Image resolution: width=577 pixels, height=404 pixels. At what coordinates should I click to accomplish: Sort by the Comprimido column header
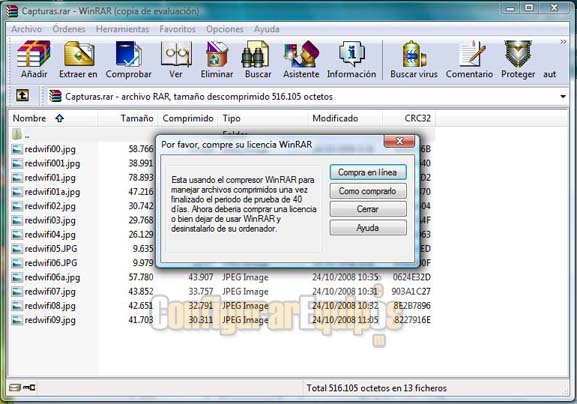[x=188, y=118]
